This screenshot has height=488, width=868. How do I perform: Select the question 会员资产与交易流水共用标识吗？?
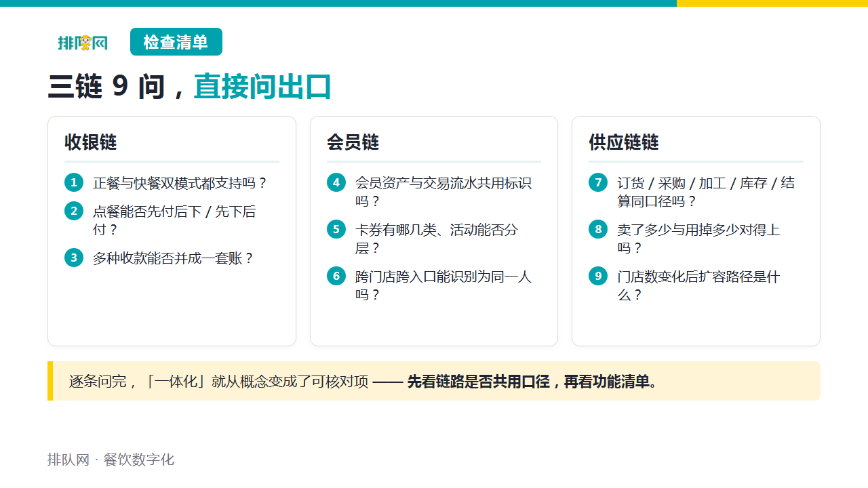coord(443,192)
